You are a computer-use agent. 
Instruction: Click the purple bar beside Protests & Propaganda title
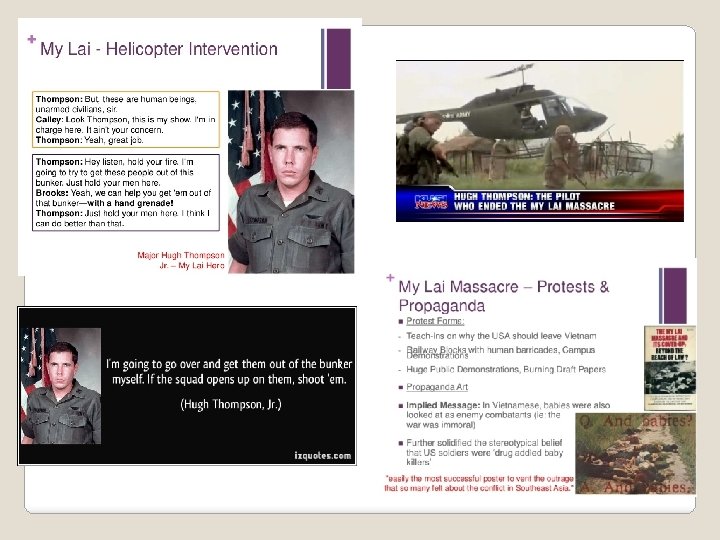673,296
